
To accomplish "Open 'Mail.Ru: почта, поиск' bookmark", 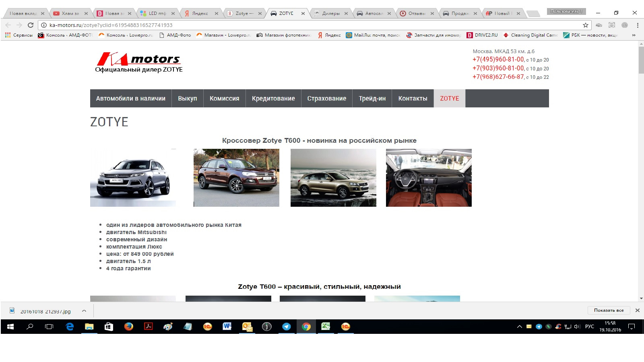I will [373, 35].
